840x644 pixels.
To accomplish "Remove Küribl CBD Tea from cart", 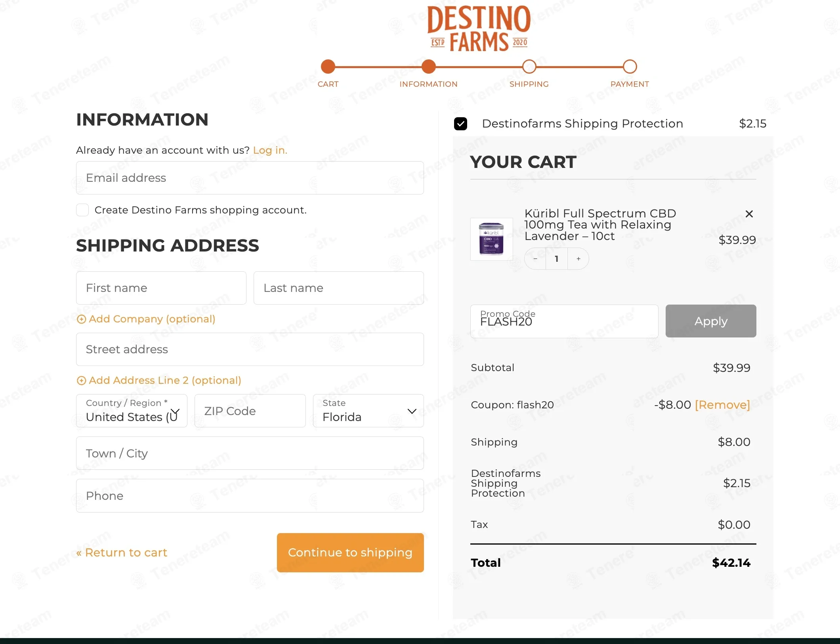I will point(749,214).
